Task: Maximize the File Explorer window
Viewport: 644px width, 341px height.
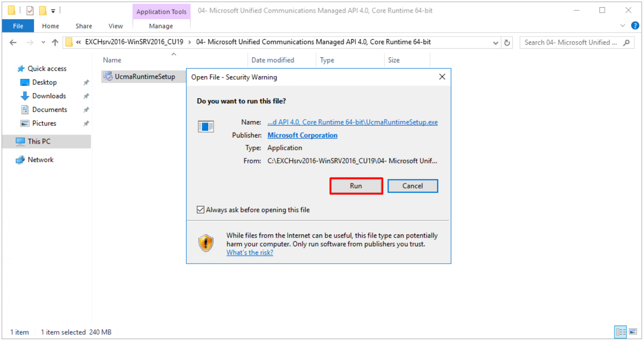Action: (x=603, y=10)
